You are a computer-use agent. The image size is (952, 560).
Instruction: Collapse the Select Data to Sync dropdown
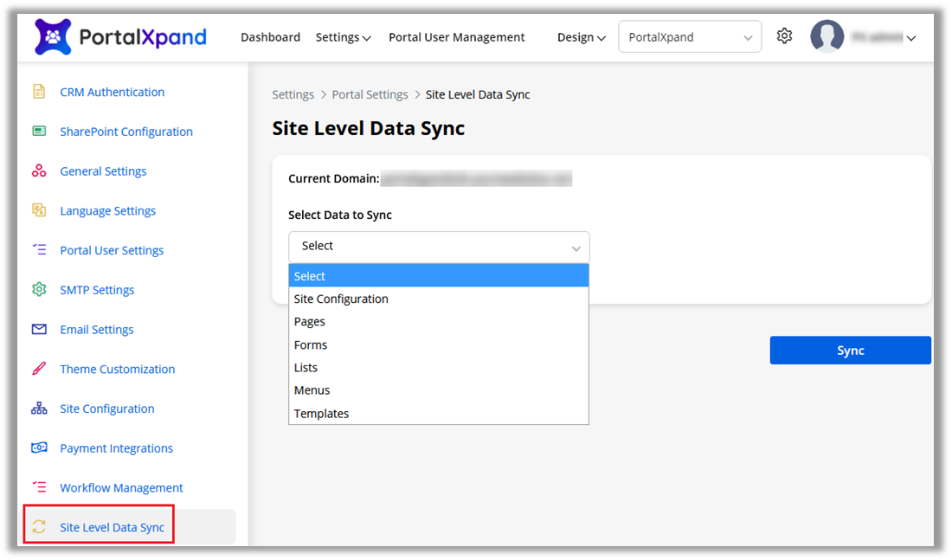coord(439,247)
